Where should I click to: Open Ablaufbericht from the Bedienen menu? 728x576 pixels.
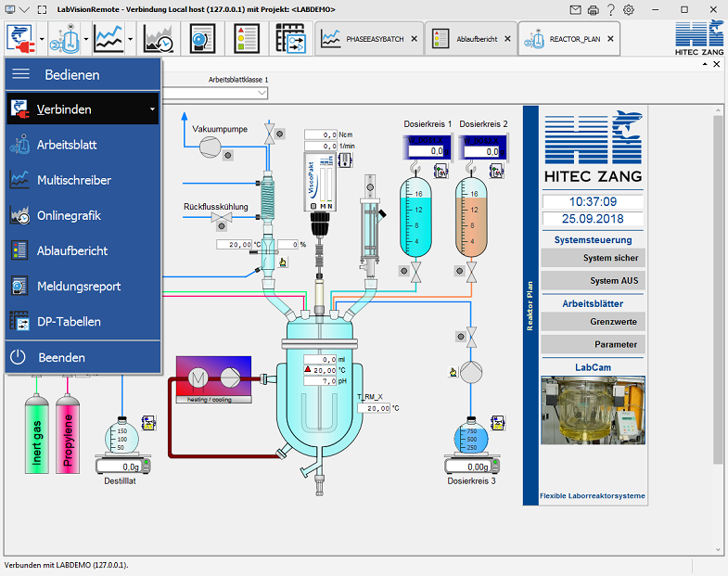(x=83, y=250)
